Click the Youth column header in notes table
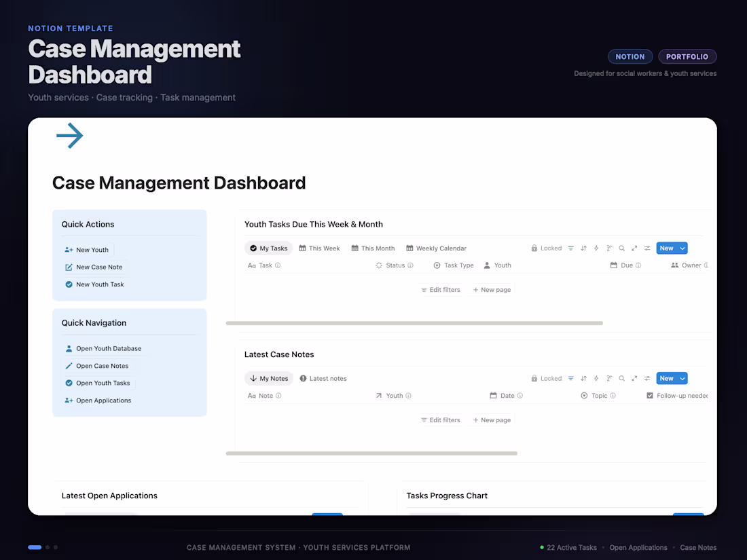747x560 pixels. pos(393,396)
